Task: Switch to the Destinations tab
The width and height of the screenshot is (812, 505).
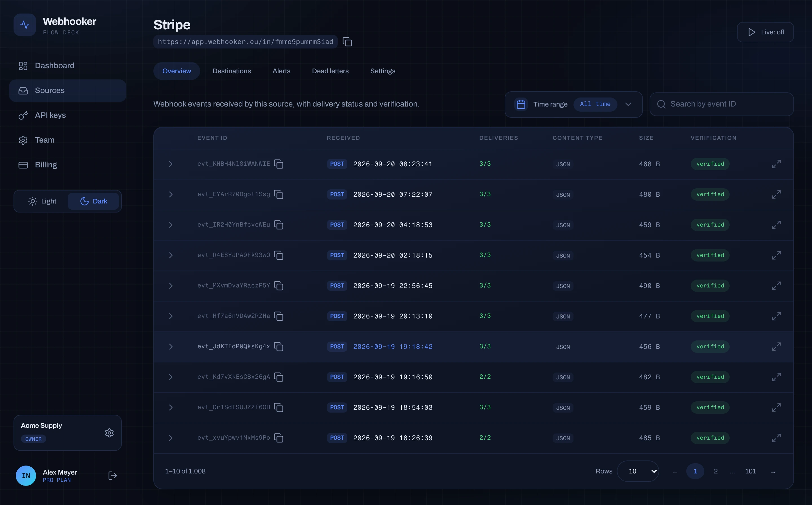Action: click(x=231, y=71)
